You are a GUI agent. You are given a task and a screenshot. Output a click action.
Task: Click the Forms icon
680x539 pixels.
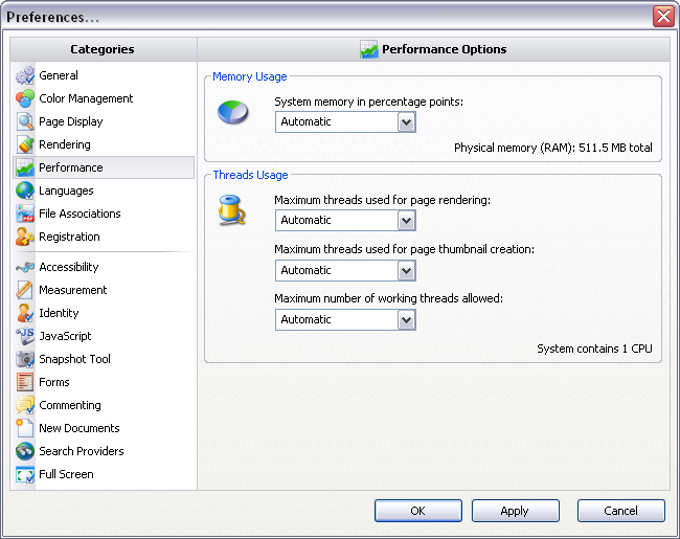(25, 382)
